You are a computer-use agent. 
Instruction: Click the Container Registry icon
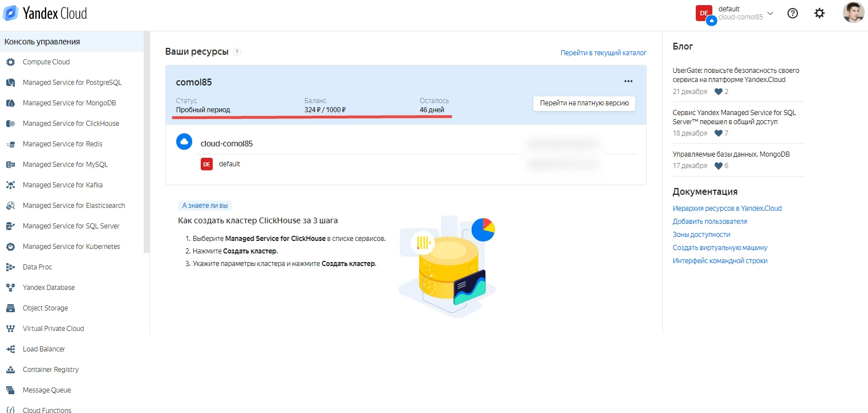[x=10, y=370]
